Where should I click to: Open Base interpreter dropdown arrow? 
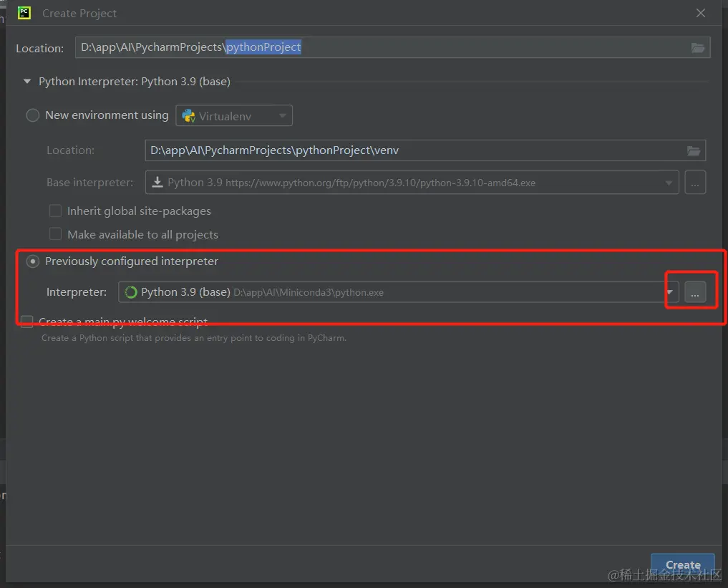(x=669, y=183)
